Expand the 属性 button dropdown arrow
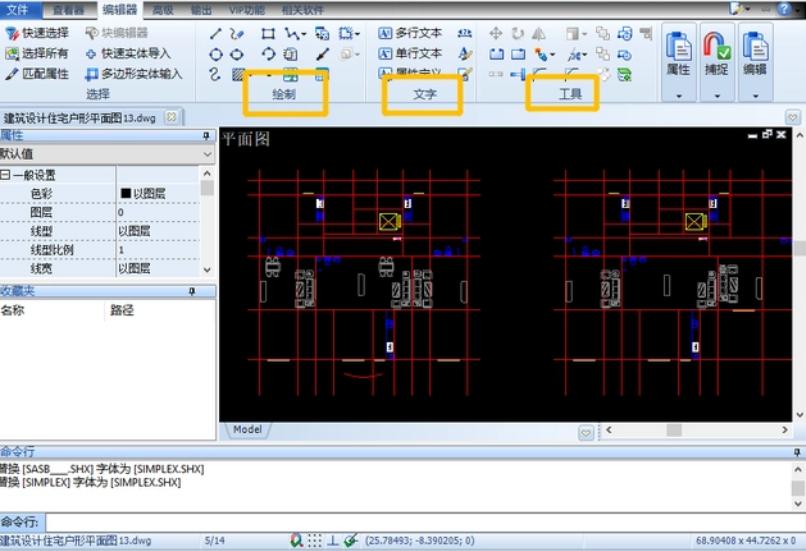 point(679,96)
